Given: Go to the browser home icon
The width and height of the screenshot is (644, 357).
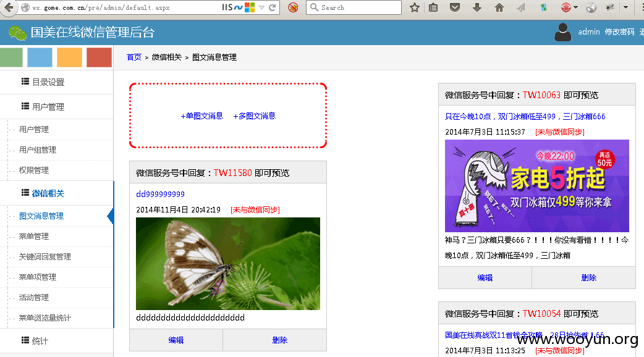Looking at the screenshot, I should [x=499, y=7].
